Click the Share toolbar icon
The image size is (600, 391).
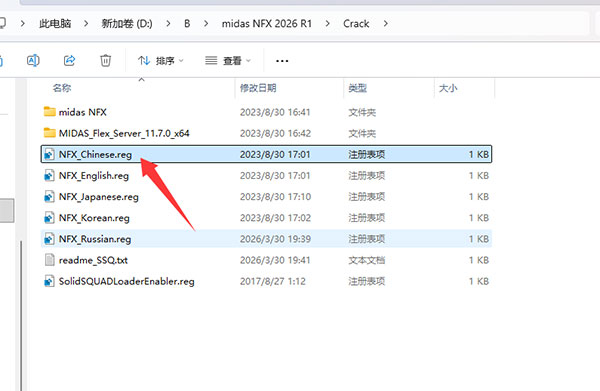point(69,60)
